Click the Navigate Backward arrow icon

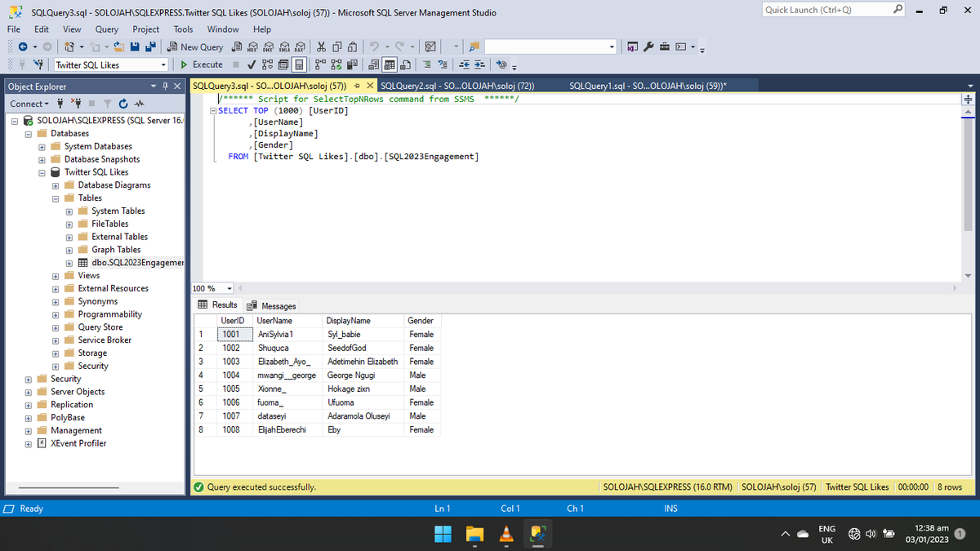click(x=23, y=47)
